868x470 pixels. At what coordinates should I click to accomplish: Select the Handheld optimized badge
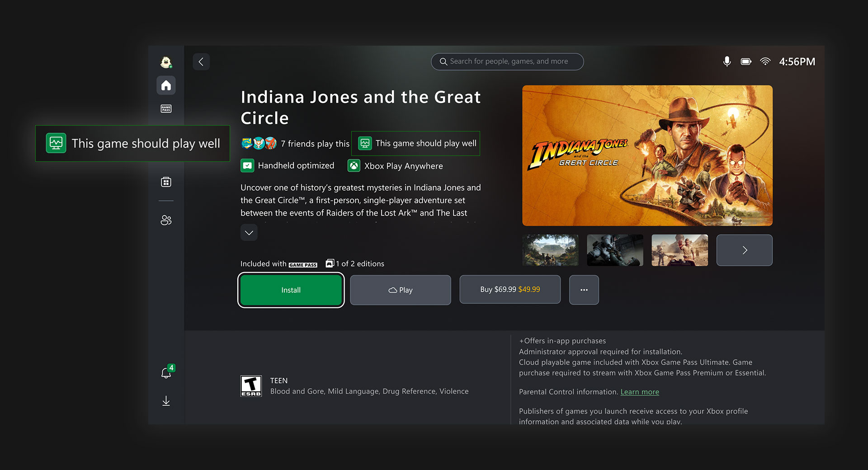(288, 165)
